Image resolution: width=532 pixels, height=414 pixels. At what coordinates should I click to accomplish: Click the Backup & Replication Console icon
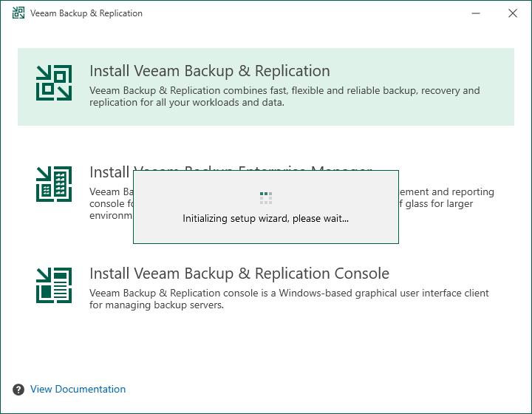[x=54, y=285]
